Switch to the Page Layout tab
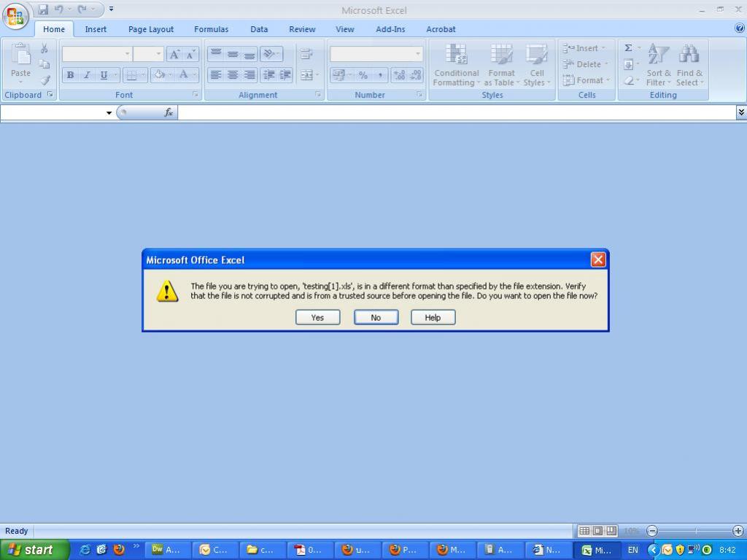 tap(151, 29)
